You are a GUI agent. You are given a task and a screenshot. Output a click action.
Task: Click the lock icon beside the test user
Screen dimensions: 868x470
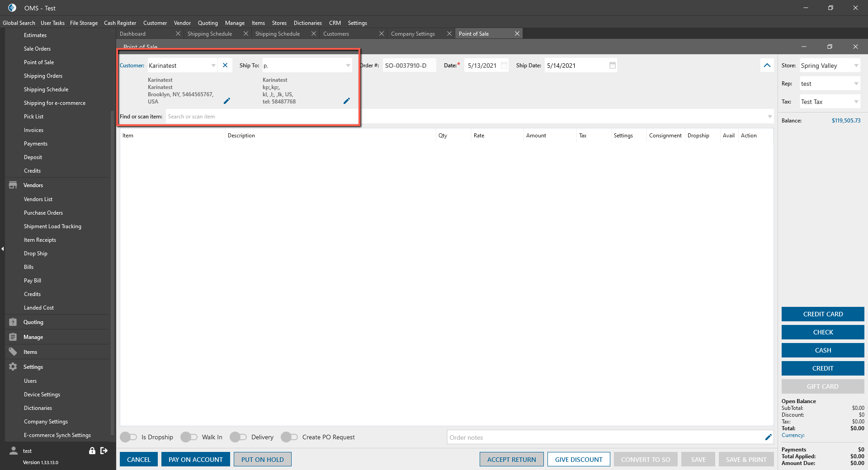tap(92, 451)
